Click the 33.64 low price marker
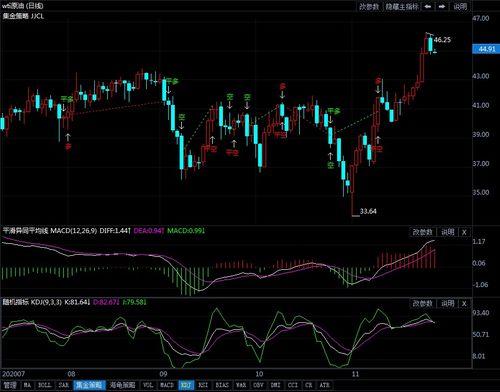 pyautogui.click(x=368, y=211)
